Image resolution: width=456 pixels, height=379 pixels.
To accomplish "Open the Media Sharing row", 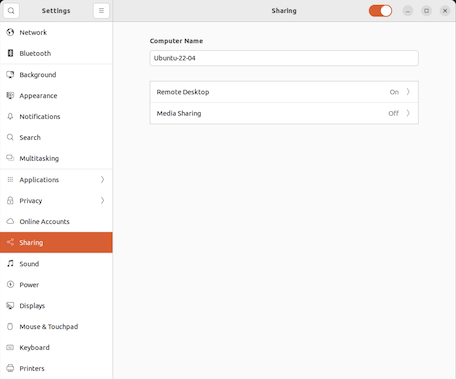I will point(284,113).
